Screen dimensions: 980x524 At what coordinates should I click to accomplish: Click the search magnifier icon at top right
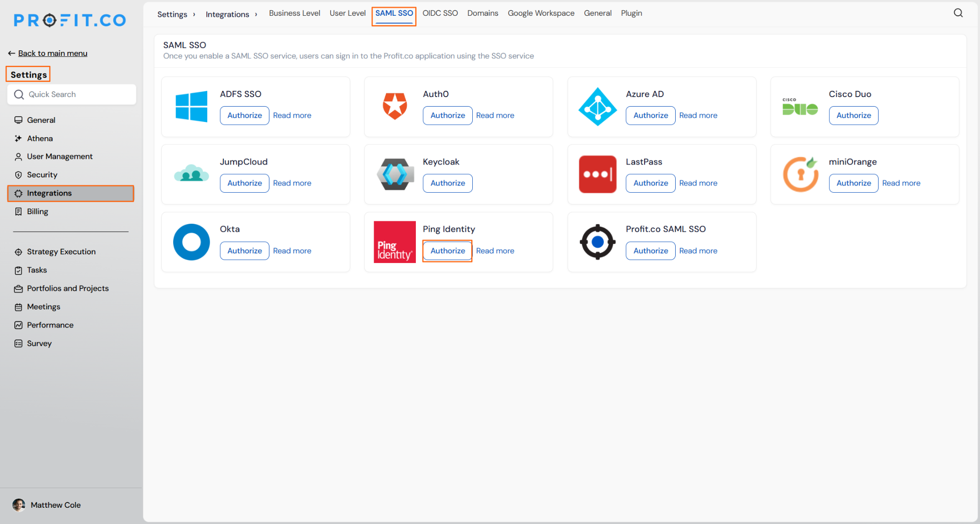(x=958, y=13)
